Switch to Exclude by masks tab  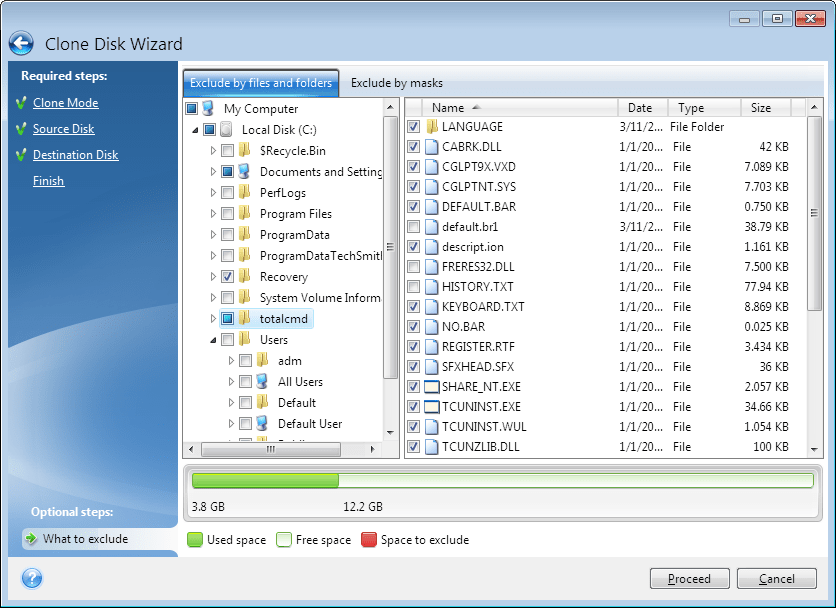pyautogui.click(x=396, y=83)
